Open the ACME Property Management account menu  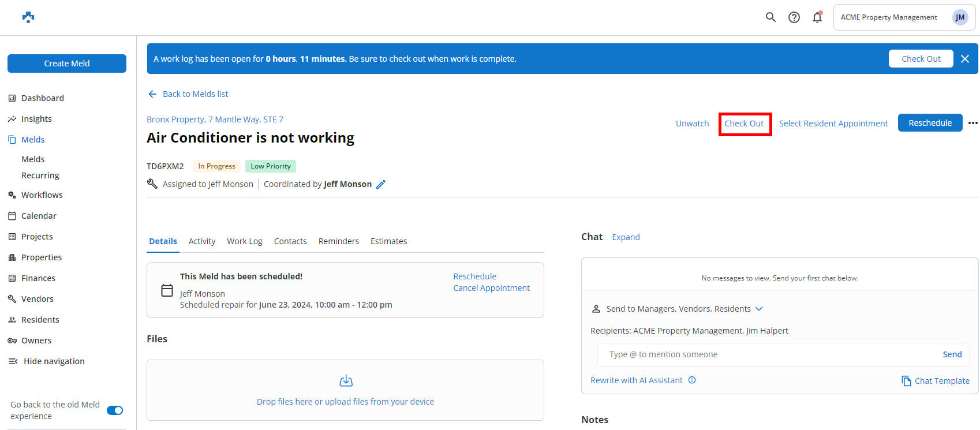point(904,17)
